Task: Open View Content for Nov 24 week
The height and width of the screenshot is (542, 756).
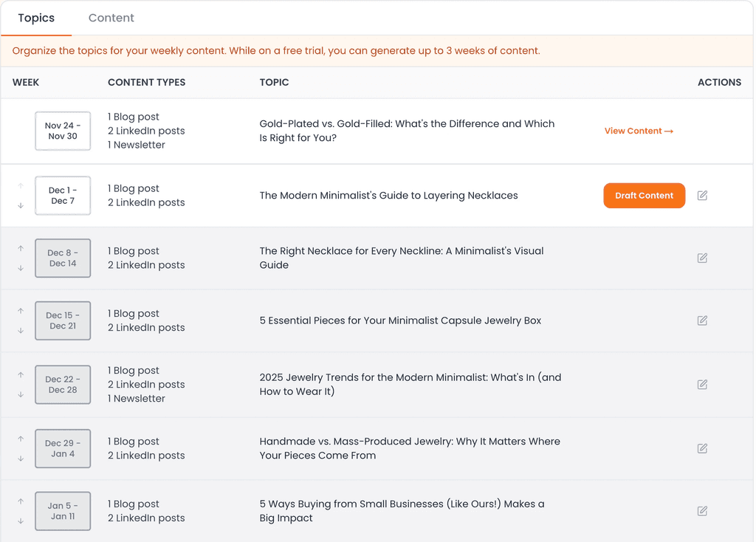Action: click(x=639, y=131)
